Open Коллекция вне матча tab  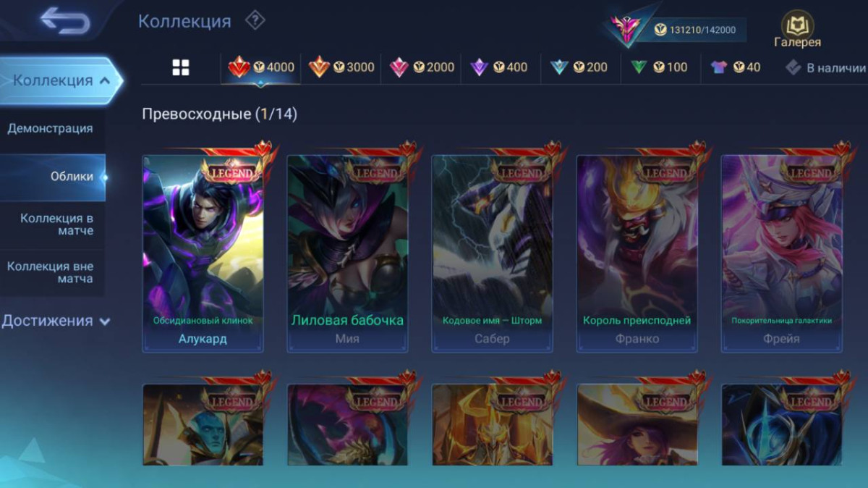coord(52,272)
